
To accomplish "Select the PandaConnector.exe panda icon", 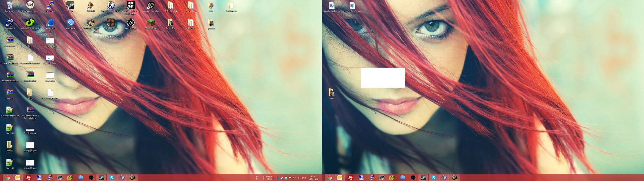I will click(30, 6).
